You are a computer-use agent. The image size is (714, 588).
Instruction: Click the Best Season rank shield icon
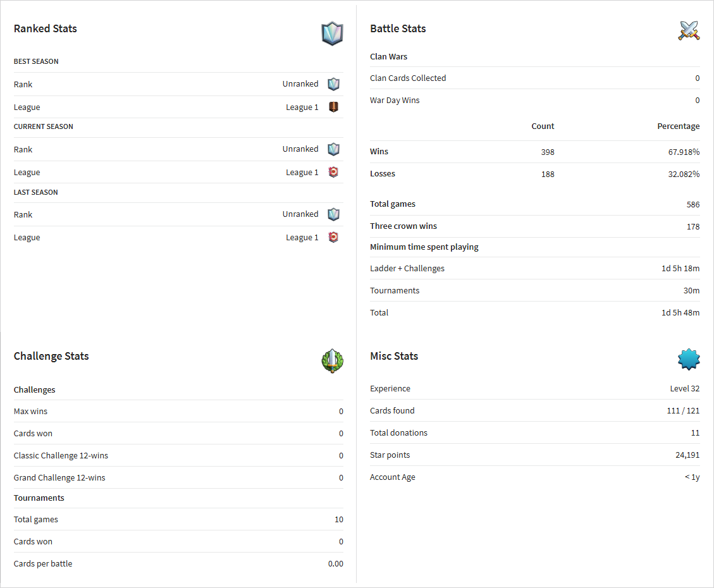tap(334, 84)
